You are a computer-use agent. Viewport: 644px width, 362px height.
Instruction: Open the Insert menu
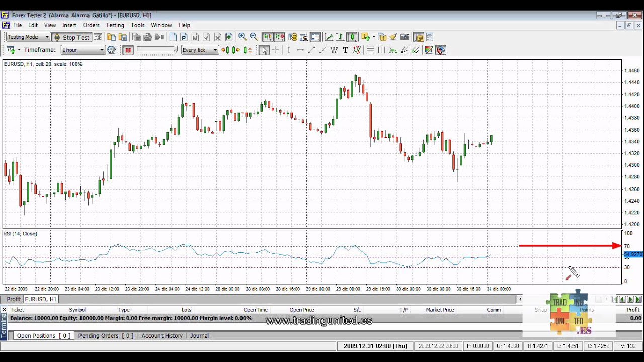pyautogui.click(x=69, y=25)
